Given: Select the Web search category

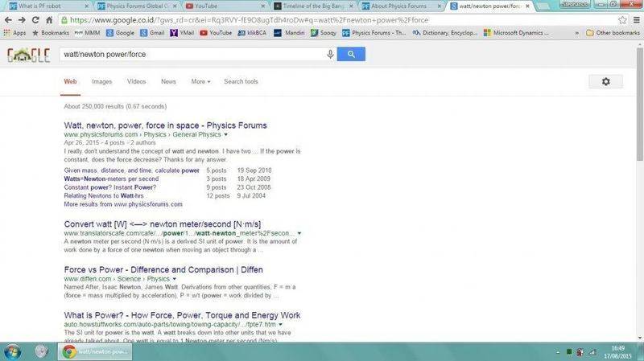Looking at the screenshot, I should 70,82.
